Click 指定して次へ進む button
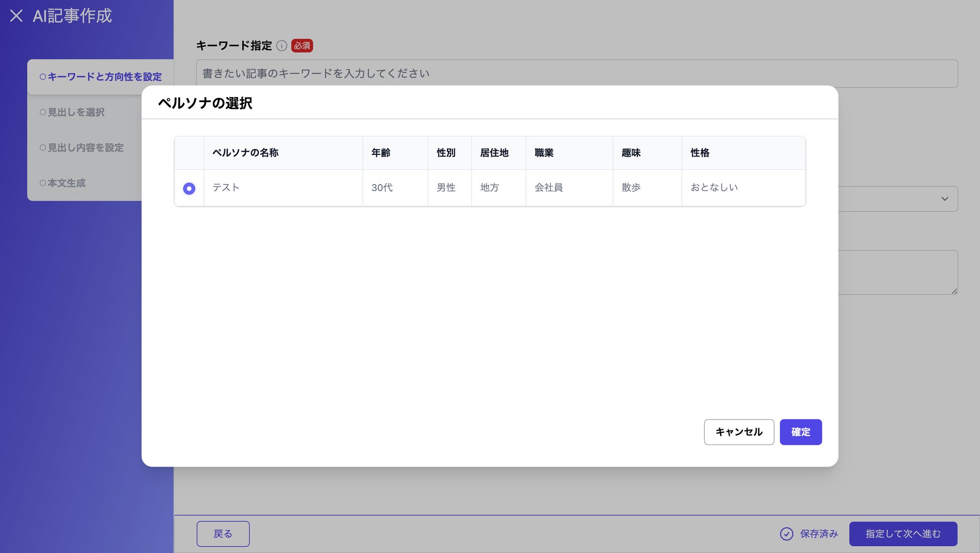The image size is (980, 553). pyautogui.click(x=903, y=534)
